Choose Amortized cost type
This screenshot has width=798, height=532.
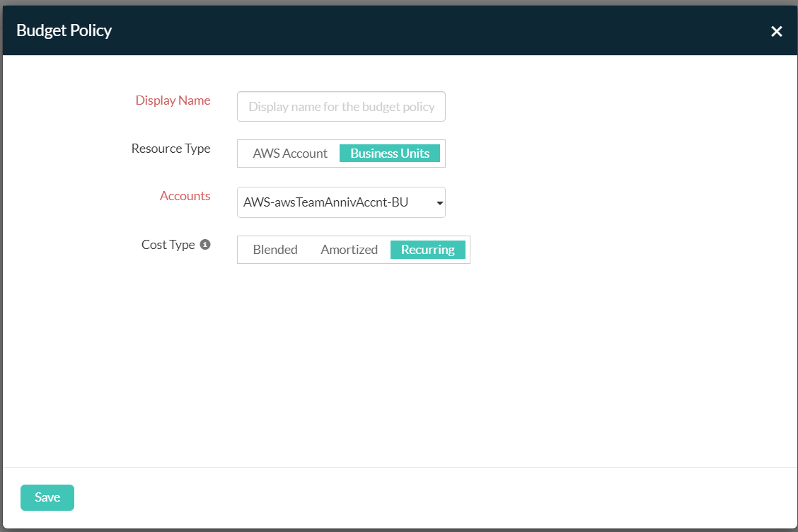coord(349,250)
